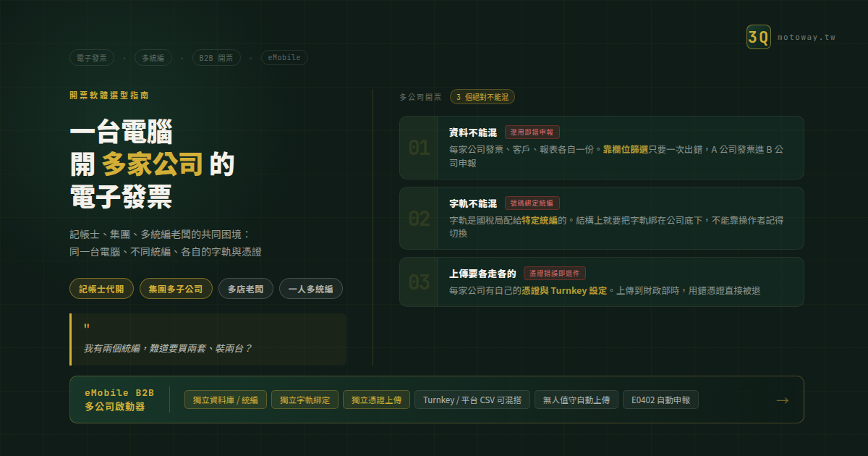Screen dimensions: 868x456
Task: Click the highlighted 靠欄位篩選 phrase
Action: tap(626, 150)
